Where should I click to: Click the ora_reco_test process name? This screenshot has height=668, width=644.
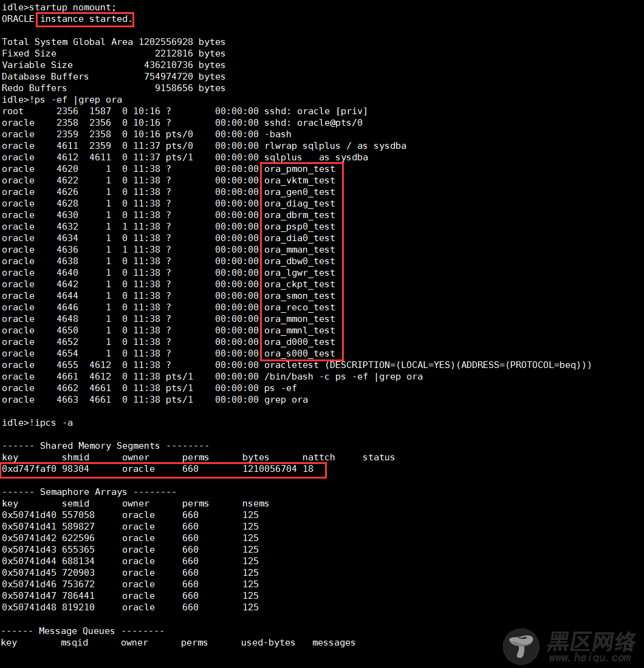(300, 307)
